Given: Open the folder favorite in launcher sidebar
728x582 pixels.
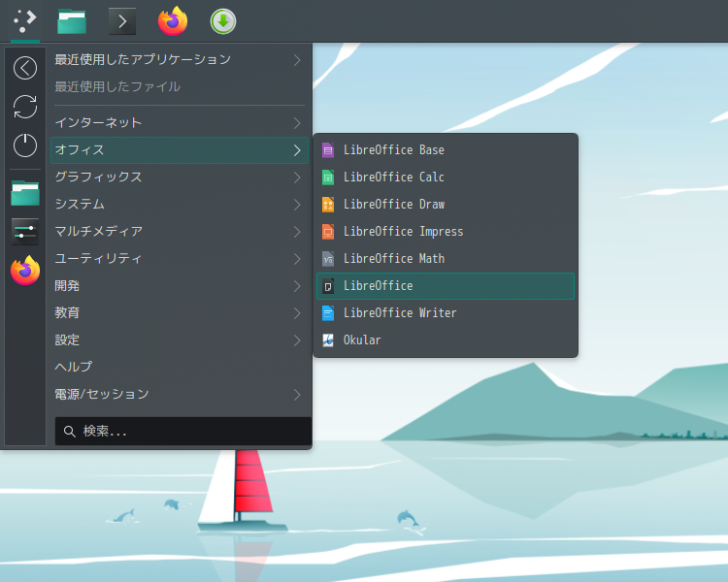Looking at the screenshot, I should [x=25, y=193].
